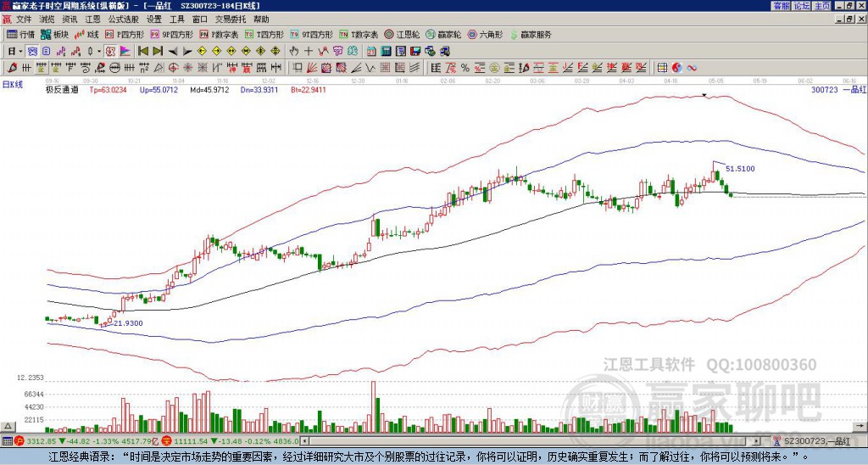Click the Shanghai index 3312.85 status

coord(42,441)
